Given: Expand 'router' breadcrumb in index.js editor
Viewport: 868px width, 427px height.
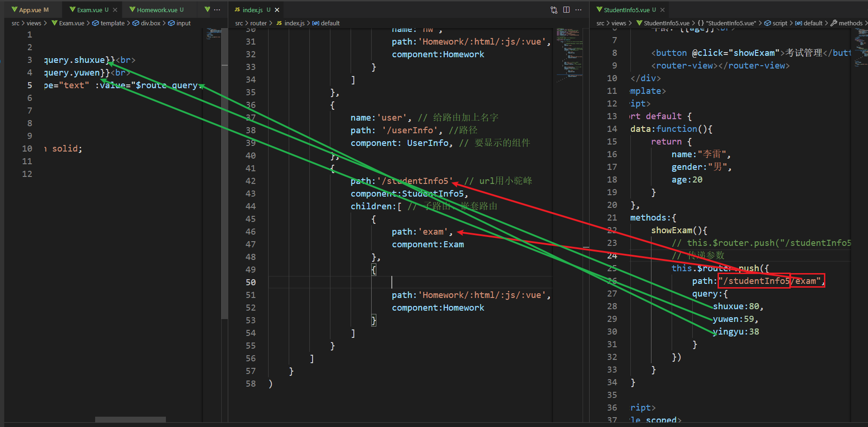Looking at the screenshot, I should pyautogui.click(x=258, y=23).
